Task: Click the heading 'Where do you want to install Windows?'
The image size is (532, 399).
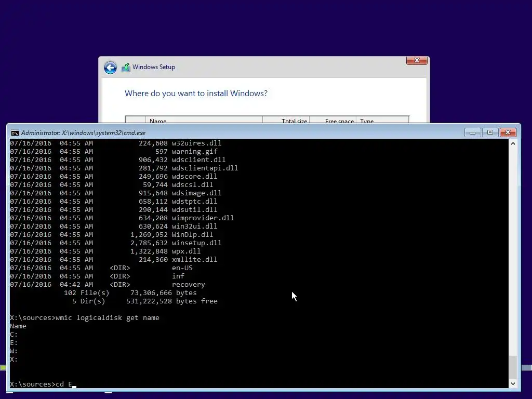Action: point(196,94)
